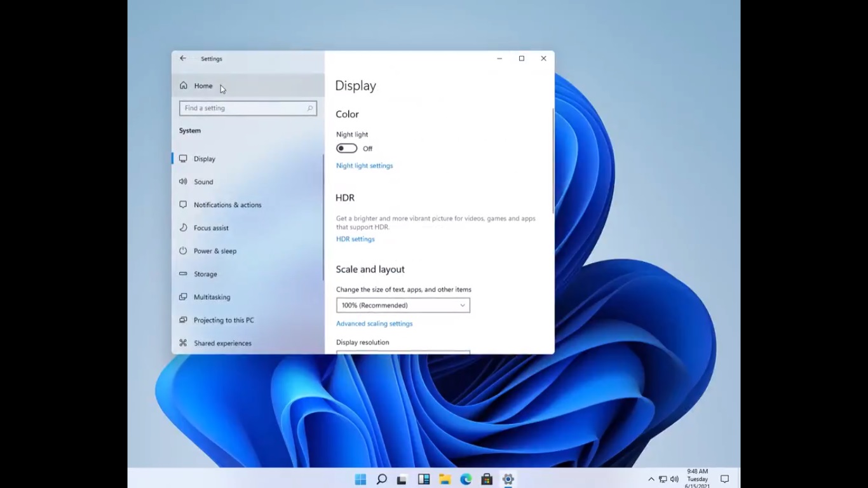This screenshot has width=868, height=488.
Task: Click the Notifications & actions icon
Action: (x=183, y=205)
